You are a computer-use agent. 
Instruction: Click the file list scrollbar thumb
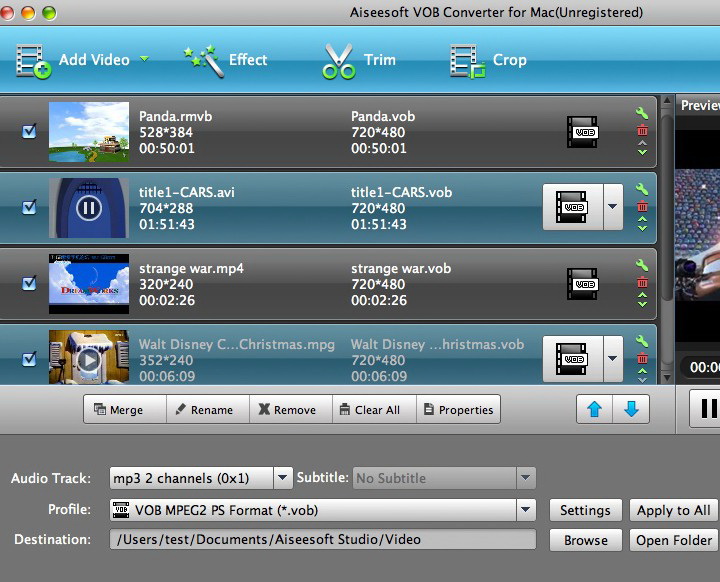[667, 208]
